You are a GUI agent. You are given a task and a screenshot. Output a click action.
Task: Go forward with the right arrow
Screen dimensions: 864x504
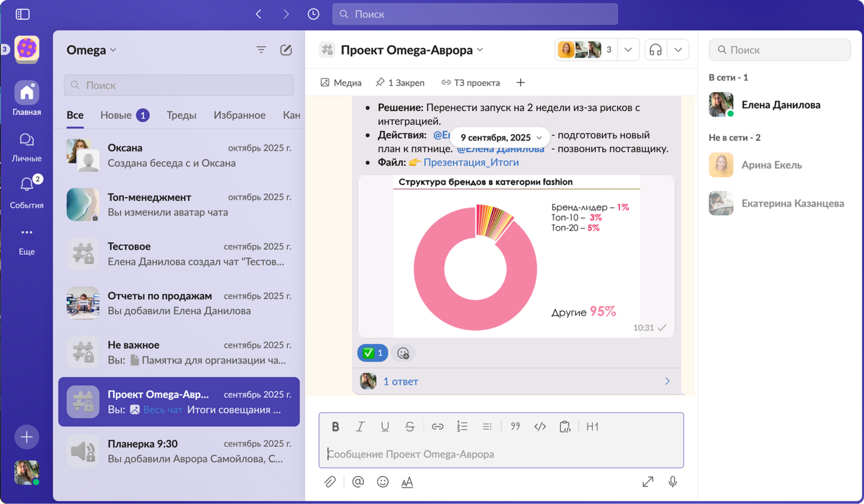[286, 14]
